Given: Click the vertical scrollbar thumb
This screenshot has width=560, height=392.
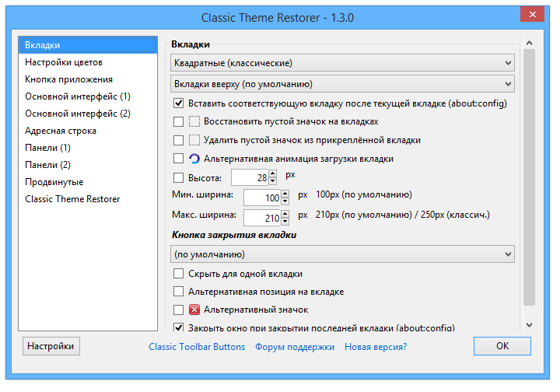Looking at the screenshot, I should [x=530, y=177].
